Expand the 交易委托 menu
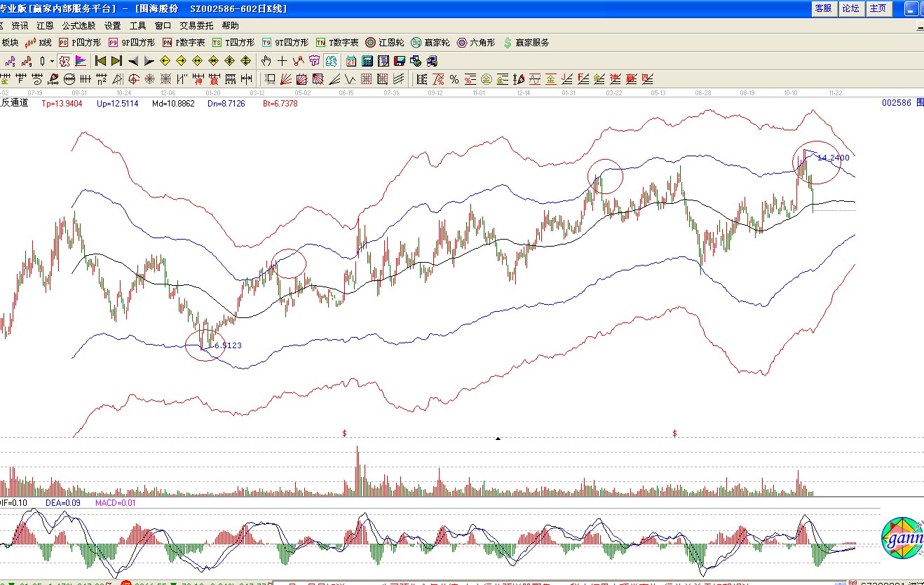Screen dimensions: 924x585 196,25
